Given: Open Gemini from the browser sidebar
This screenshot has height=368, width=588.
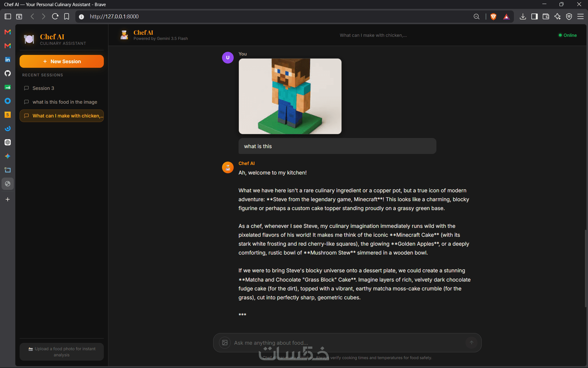Looking at the screenshot, I should pyautogui.click(x=8, y=156).
